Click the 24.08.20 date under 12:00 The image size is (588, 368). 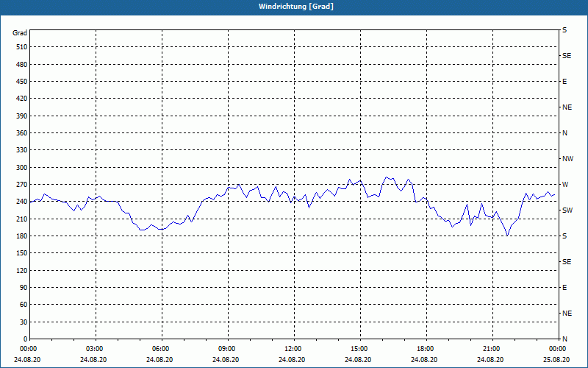[x=292, y=360]
